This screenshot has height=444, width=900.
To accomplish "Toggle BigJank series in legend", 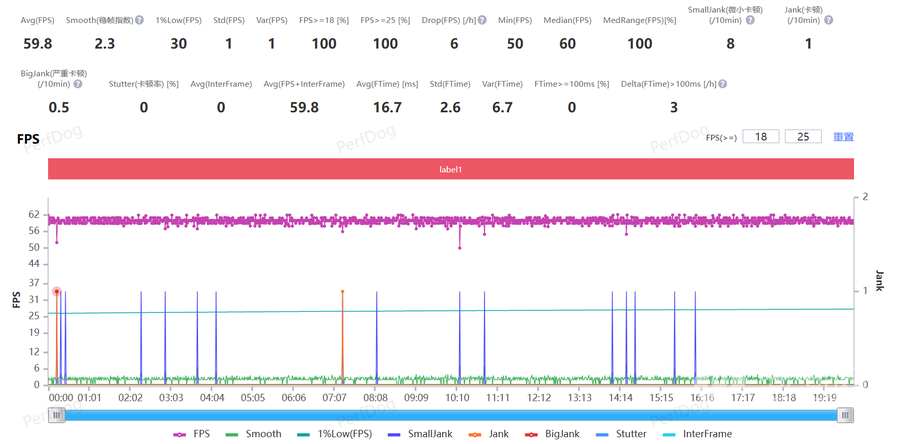I will [552, 434].
